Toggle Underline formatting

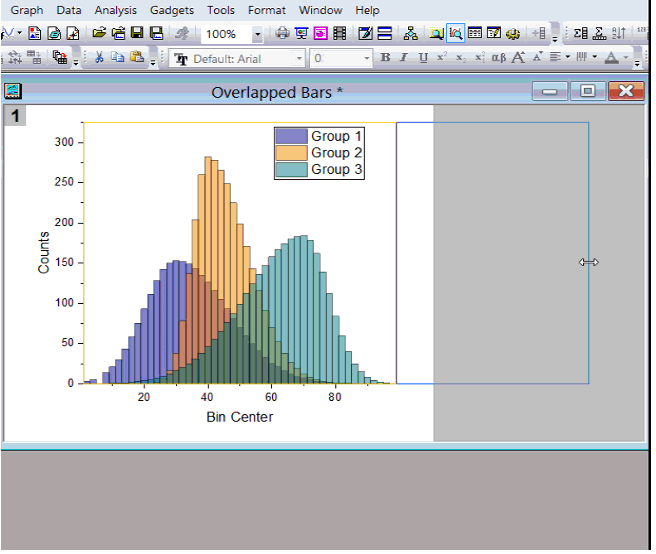coord(423,58)
